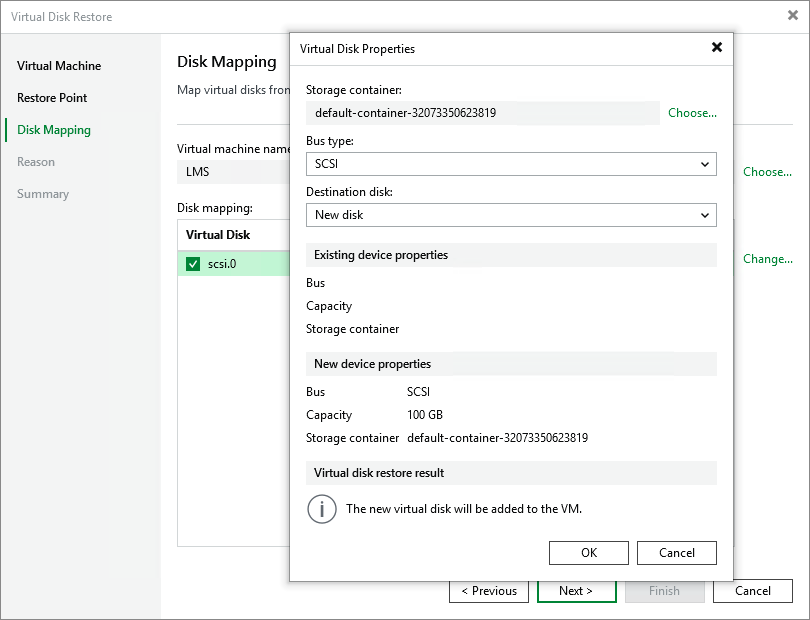Image resolution: width=810 pixels, height=620 pixels.
Task: Go back using the Previous button
Action: (489, 591)
